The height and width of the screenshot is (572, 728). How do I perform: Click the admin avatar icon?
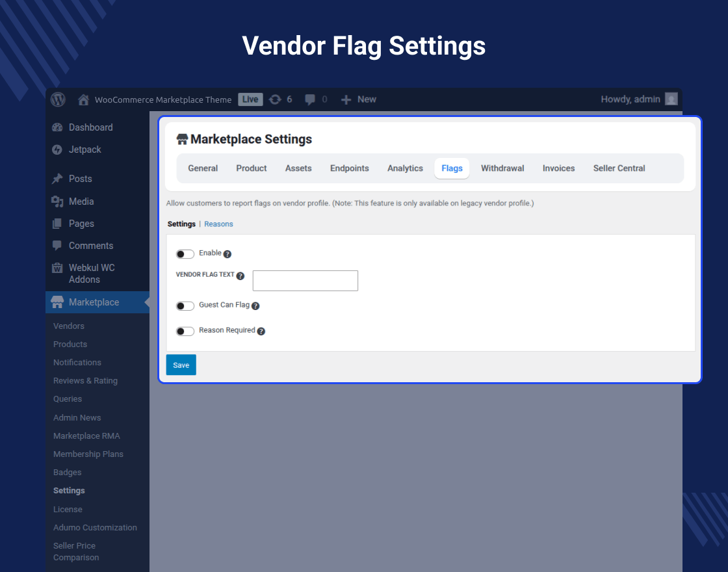tap(671, 99)
